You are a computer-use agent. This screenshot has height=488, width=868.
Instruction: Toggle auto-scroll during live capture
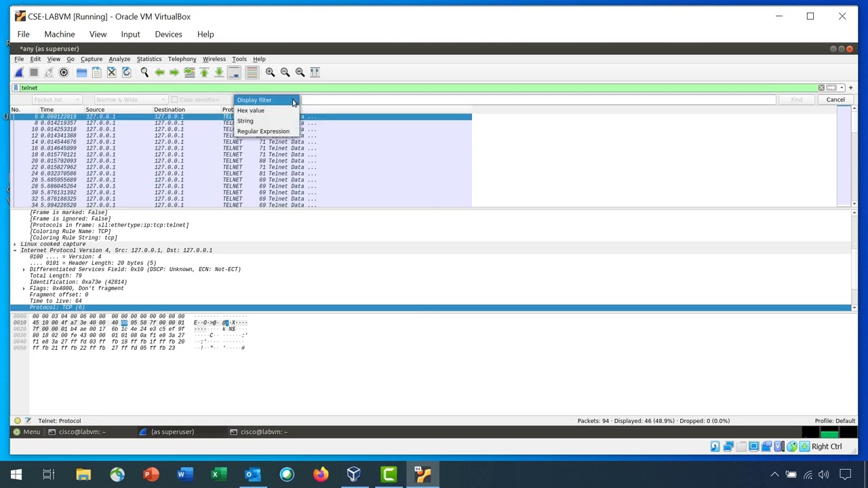[234, 72]
